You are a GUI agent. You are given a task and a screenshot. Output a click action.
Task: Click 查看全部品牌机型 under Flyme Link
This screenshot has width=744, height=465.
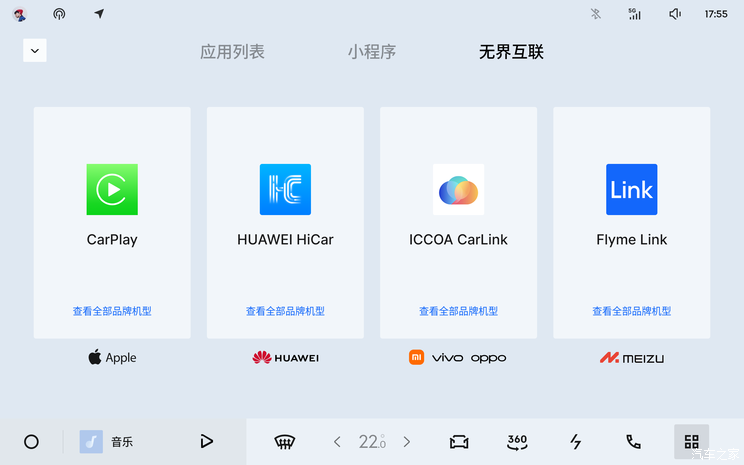(632, 311)
